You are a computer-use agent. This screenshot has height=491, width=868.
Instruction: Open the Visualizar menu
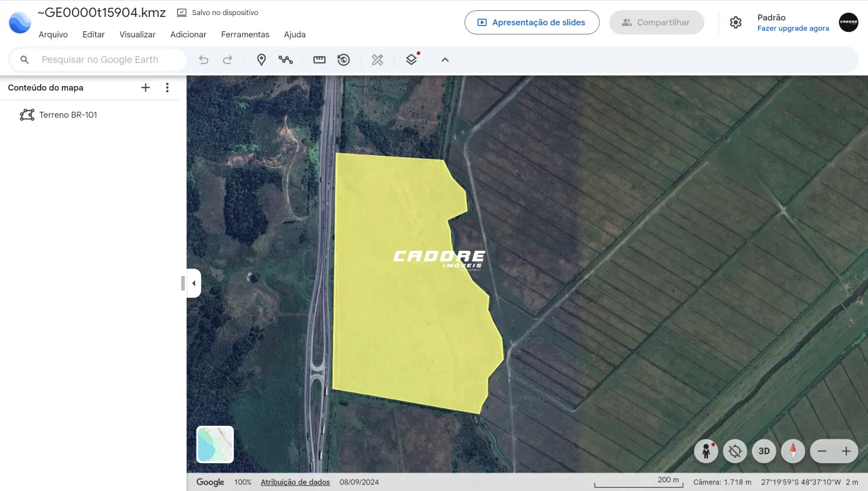(138, 35)
